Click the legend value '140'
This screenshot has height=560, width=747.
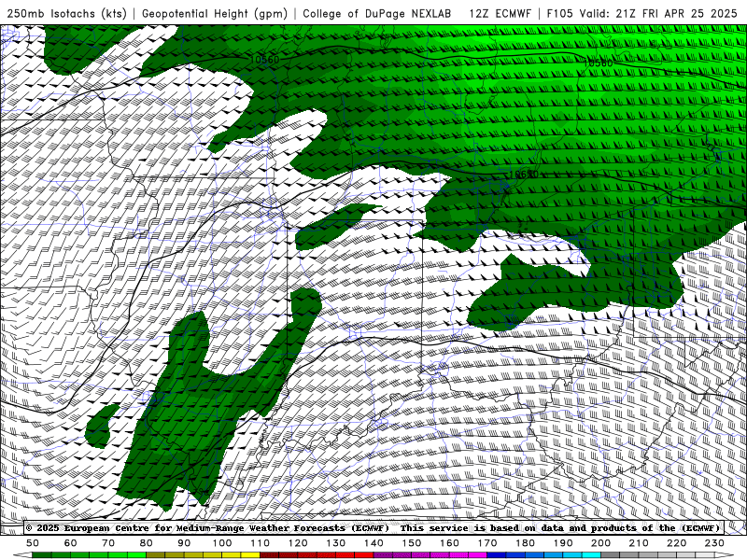tap(373, 543)
